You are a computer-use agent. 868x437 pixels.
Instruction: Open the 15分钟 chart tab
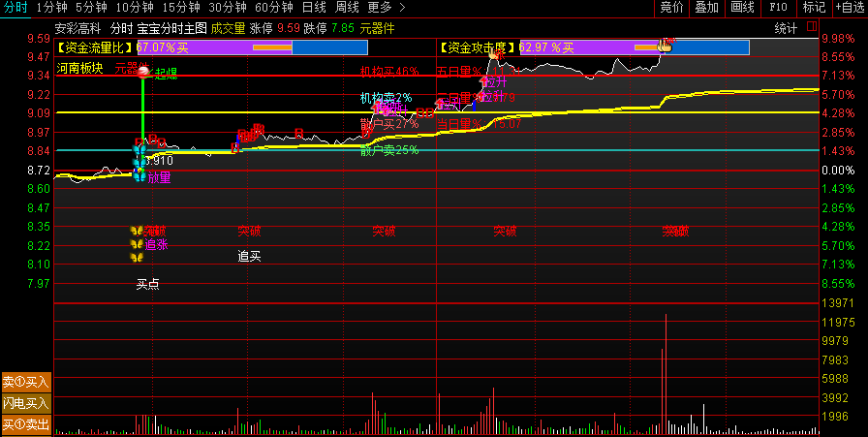point(181,8)
